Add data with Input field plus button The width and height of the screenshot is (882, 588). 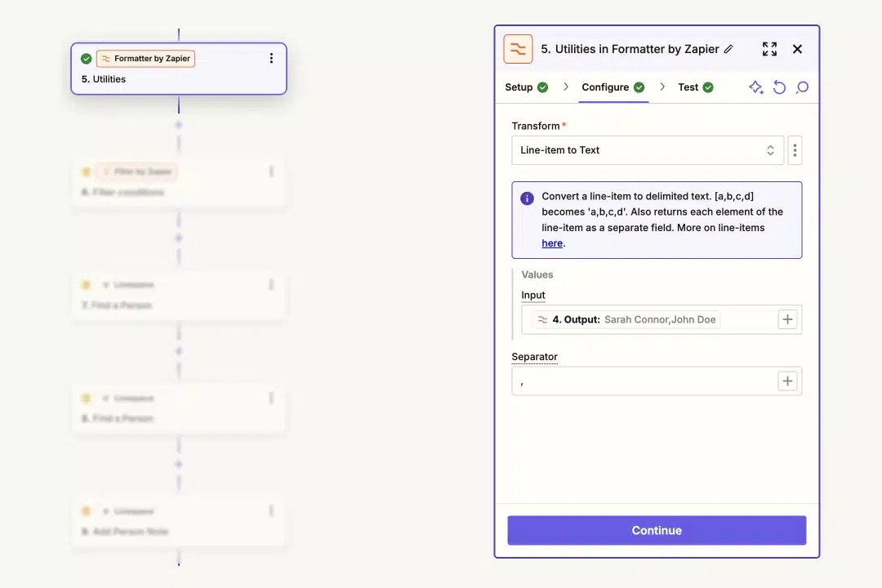[787, 319]
